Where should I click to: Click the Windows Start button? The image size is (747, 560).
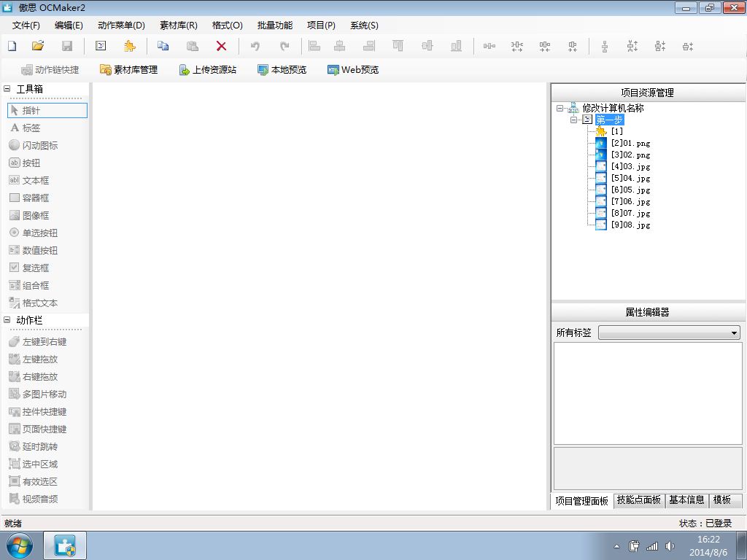[19, 545]
